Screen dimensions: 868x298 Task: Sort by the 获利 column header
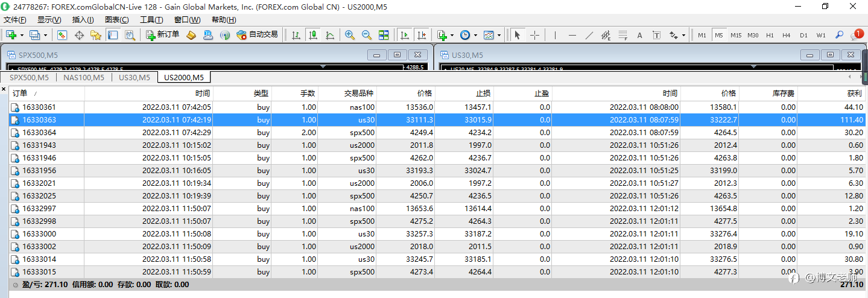pos(854,94)
